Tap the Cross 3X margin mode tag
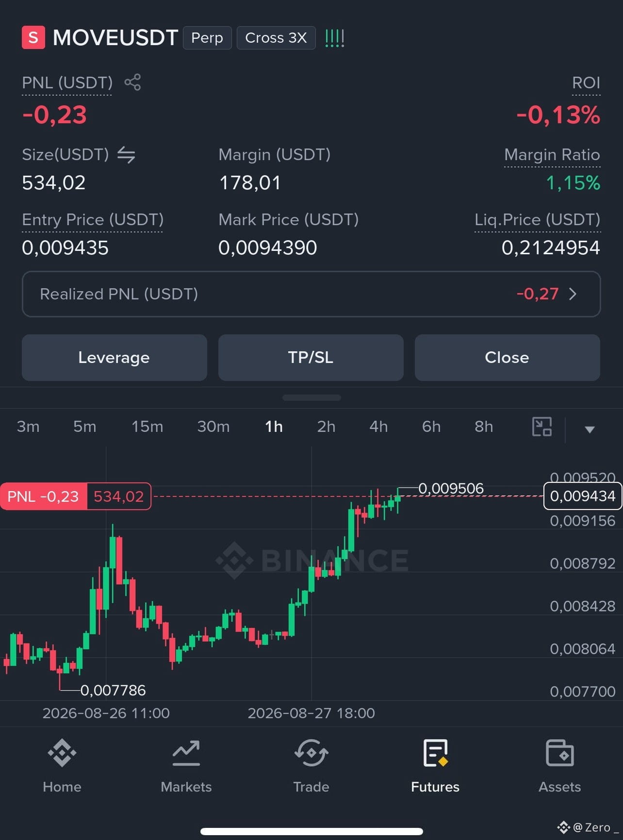The width and height of the screenshot is (623, 840). tap(276, 38)
